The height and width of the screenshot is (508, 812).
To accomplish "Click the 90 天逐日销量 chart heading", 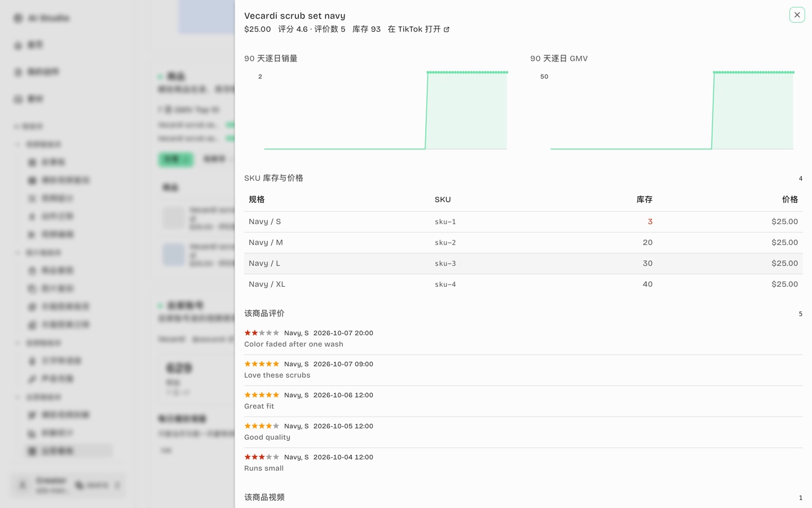I will click(x=271, y=59).
